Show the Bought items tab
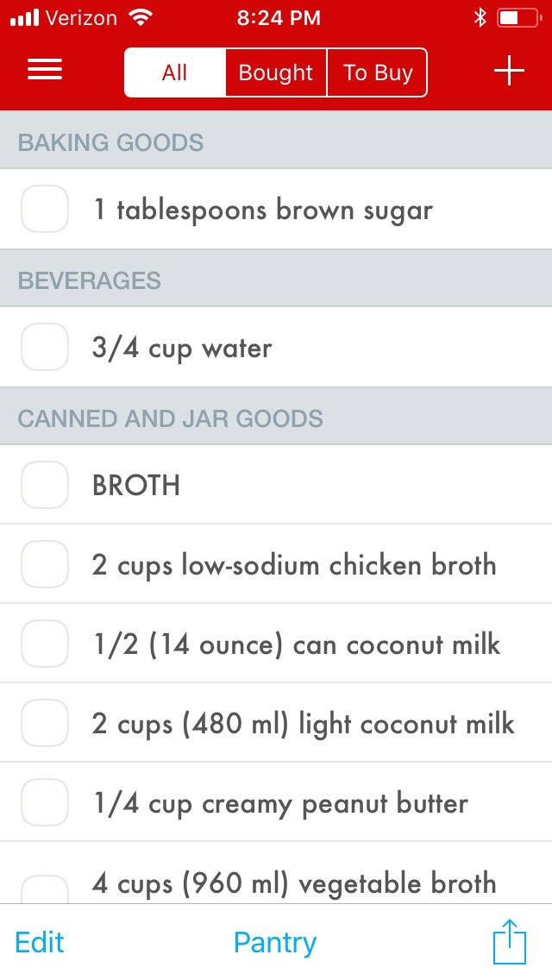 point(276,72)
